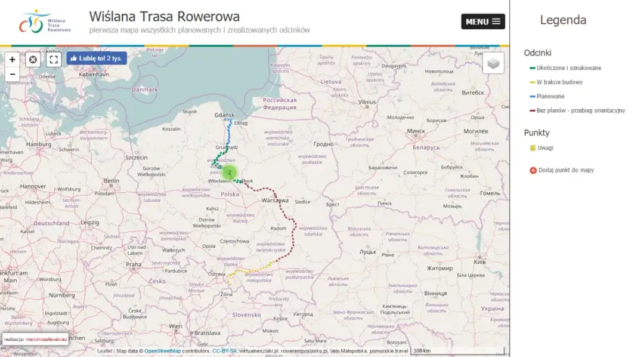Viewport: 644px width, 357px height.
Task: Click the zoom in plus control
Action: (12, 59)
